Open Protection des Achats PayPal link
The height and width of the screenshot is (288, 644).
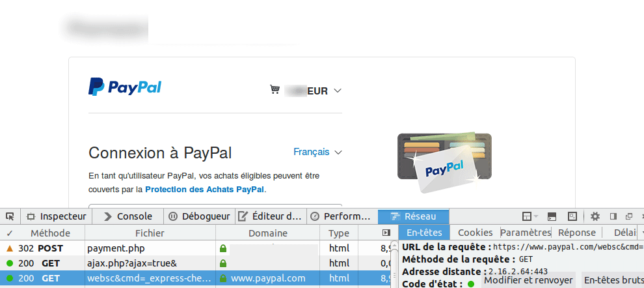(x=205, y=190)
